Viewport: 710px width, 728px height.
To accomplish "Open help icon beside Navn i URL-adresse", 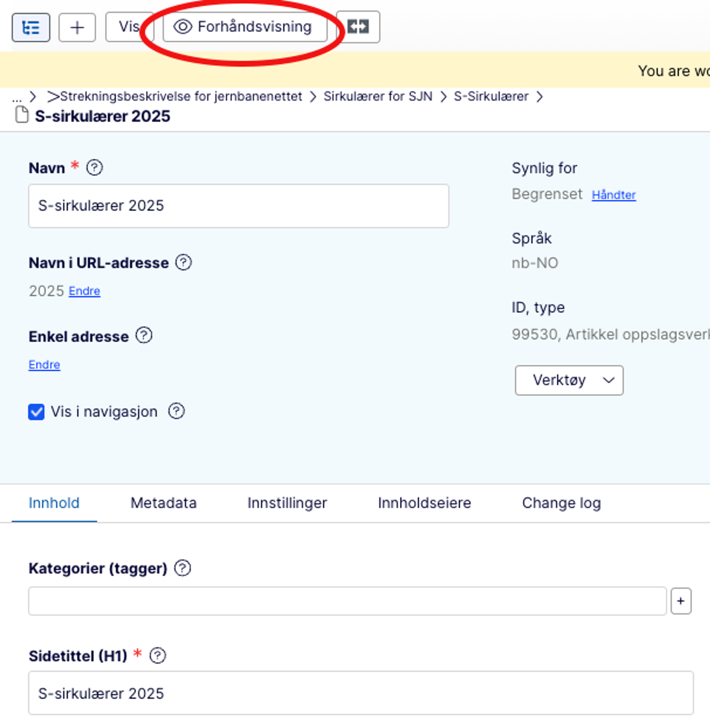I will (183, 263).
